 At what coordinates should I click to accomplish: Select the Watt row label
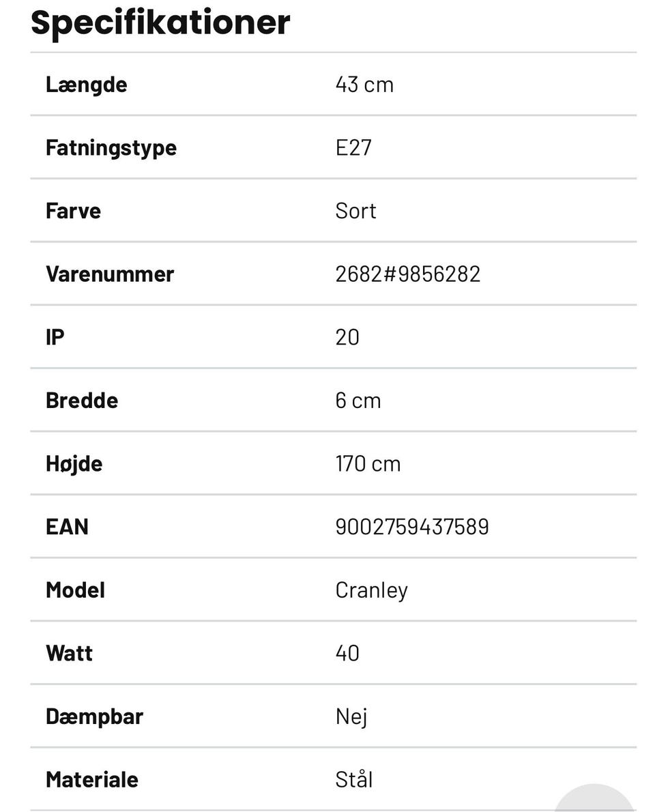[69, 653]
